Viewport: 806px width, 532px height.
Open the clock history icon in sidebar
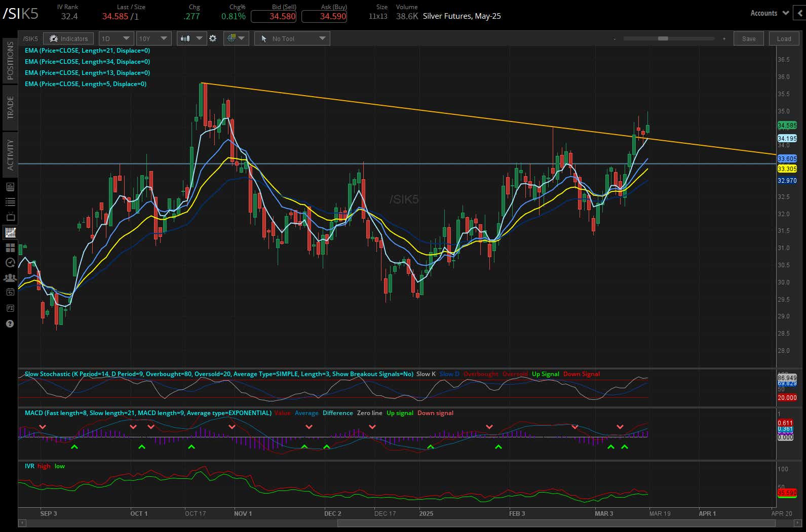10,262
